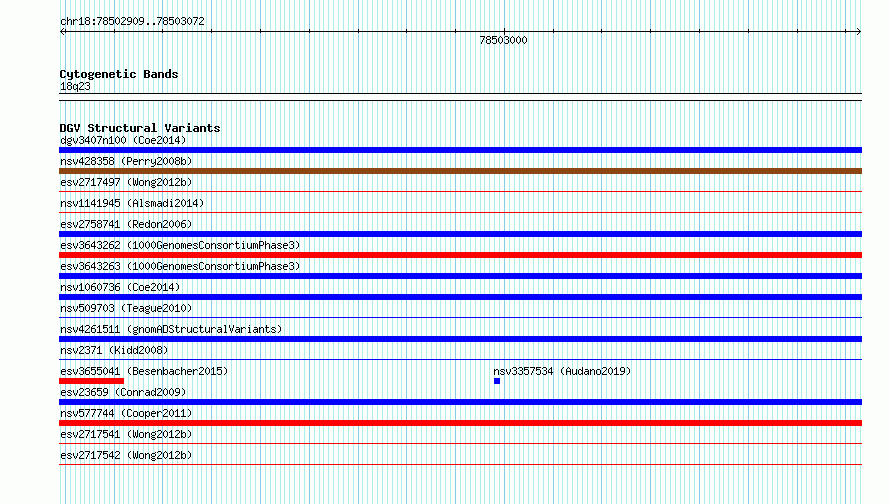This screenshot has height=504, width=890.
Task: Click esv3655041 (Besenbacher2015) label
Action: pos(144,371)
